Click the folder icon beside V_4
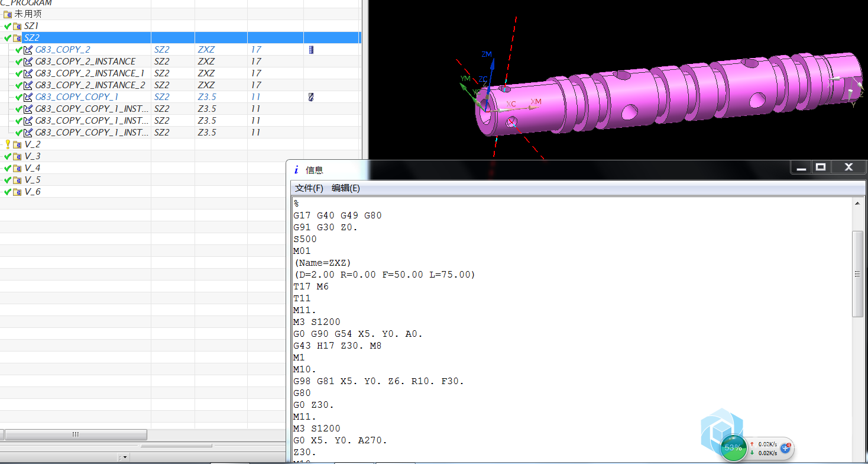Image resolution: width=868 pixels, height=464 pixels. pyautogui.click(x=17, y=168)
